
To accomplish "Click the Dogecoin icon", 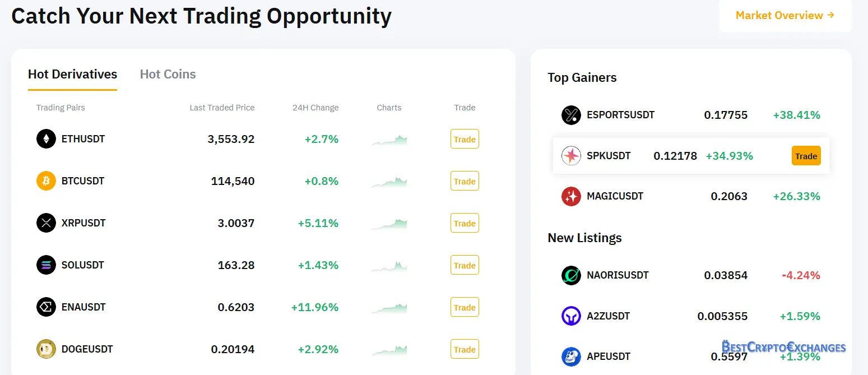I will pos(46,349).
